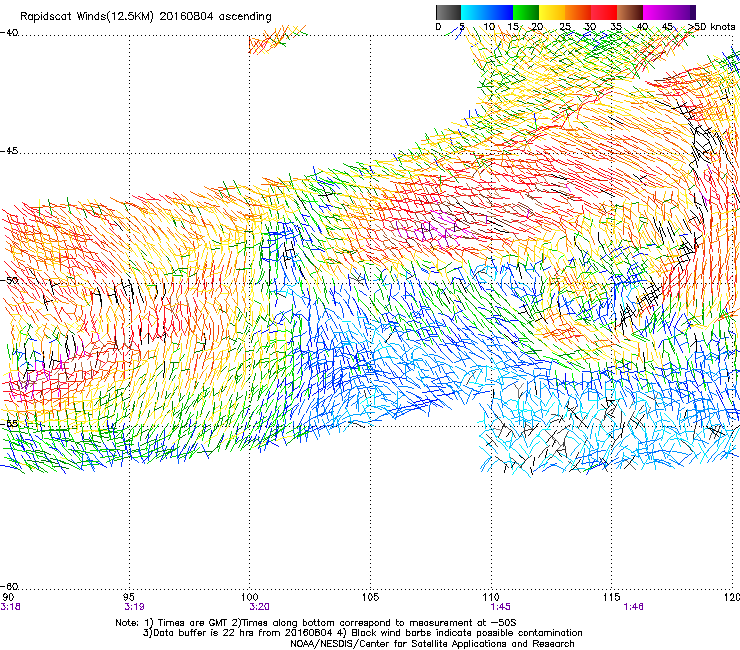Click the Rapidscat Winds title text
The height and width of the screenshot is (650, 740).
[x=146, y=17]
